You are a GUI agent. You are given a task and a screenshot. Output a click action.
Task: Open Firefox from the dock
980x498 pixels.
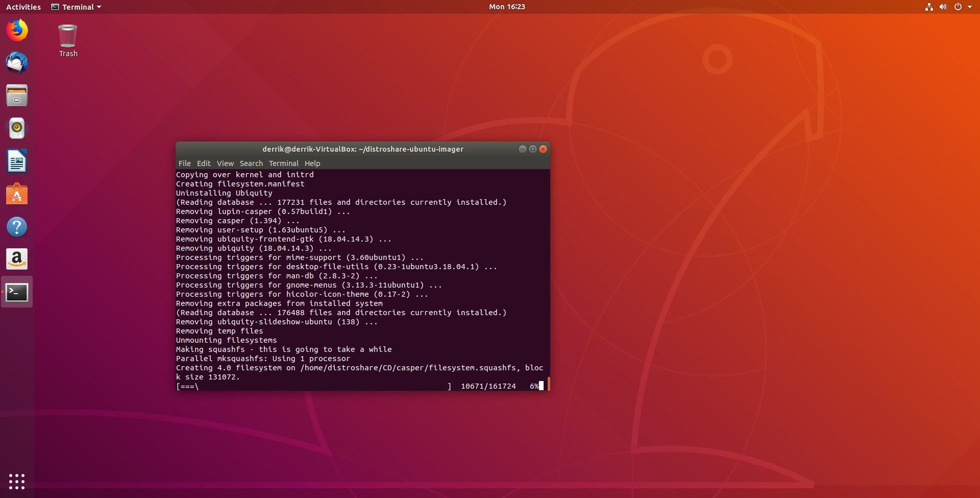pyautogui.click(x=17, y=30)
